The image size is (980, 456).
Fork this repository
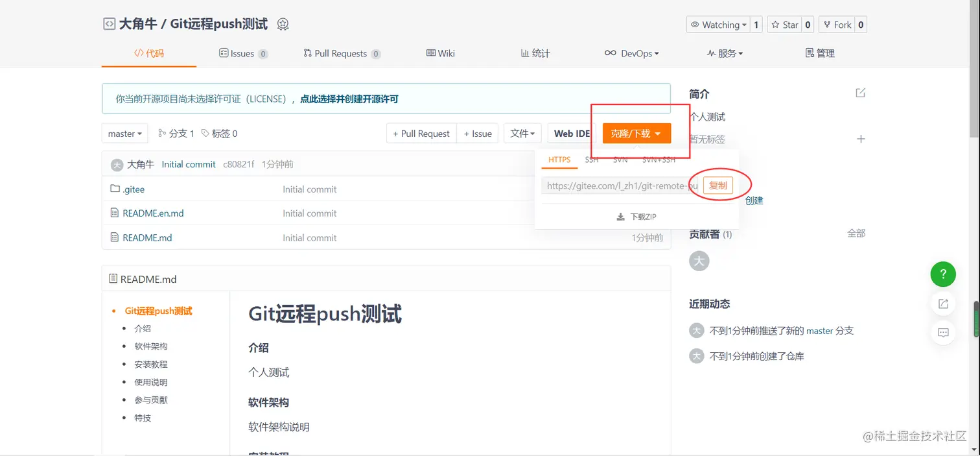tap(837, 25)
